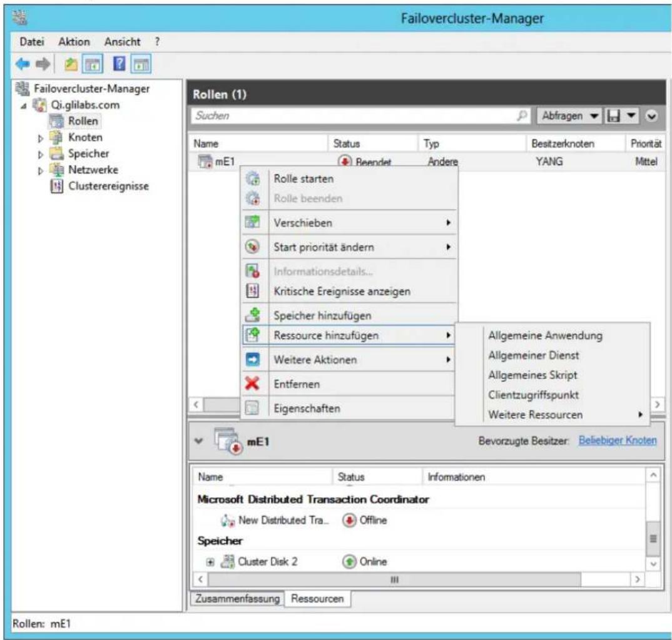Open Weitere Ressourcen submenu
This screenshot has height=640, width=672.
(x=553, y=415)
